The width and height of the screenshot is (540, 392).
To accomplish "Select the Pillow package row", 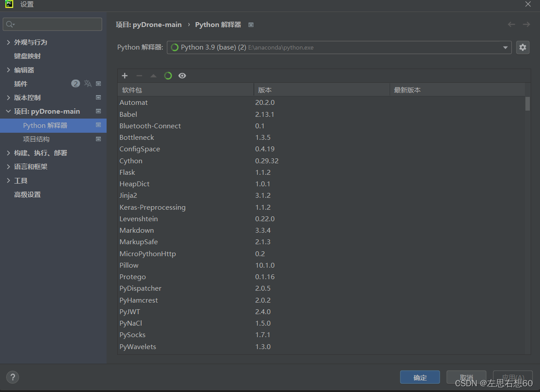I will click(x=321, y=265).
